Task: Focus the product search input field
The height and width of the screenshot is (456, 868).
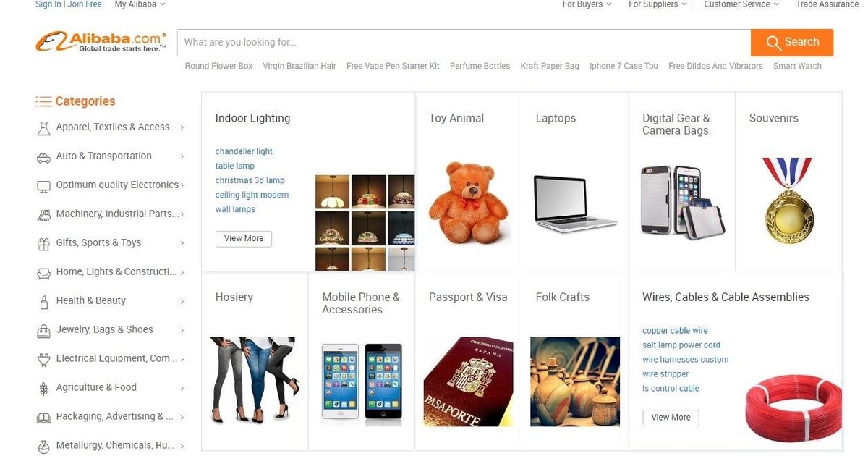Action: tap(464, 42)
